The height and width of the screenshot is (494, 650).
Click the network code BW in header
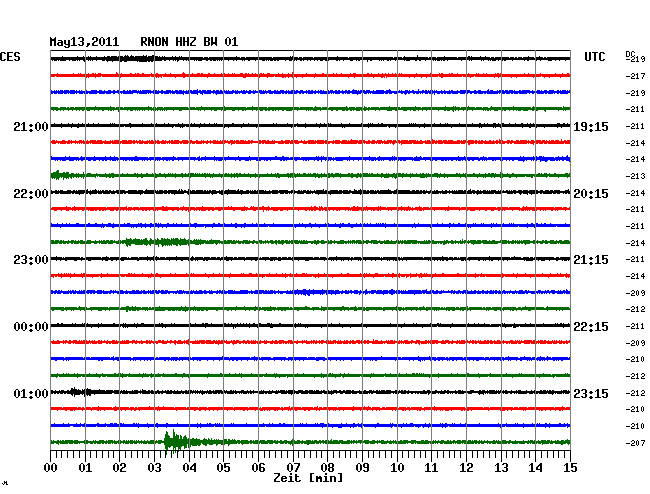(x=210, y=42)
